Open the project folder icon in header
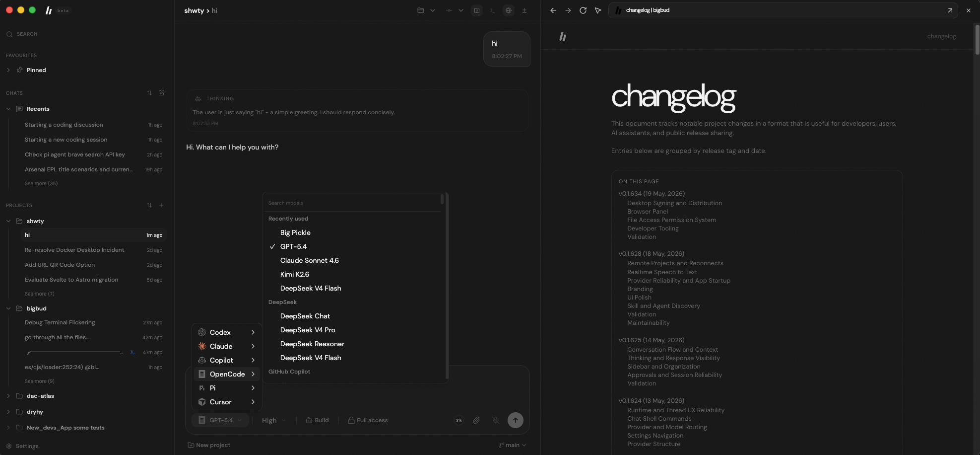Image resolution: width=980 pixels, height=455 pixels. click(420, 10)
